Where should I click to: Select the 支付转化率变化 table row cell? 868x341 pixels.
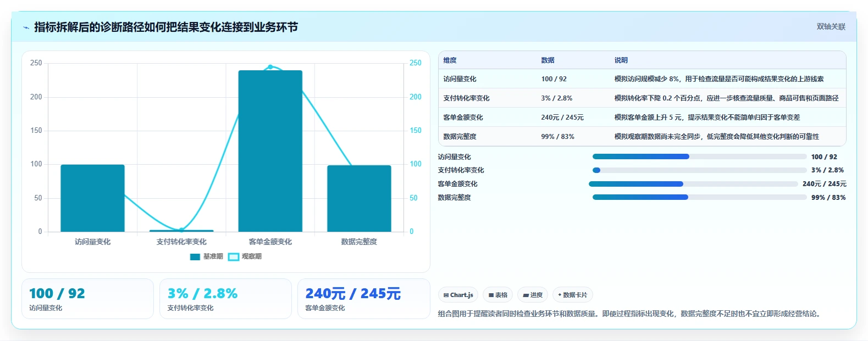[466, 98]
